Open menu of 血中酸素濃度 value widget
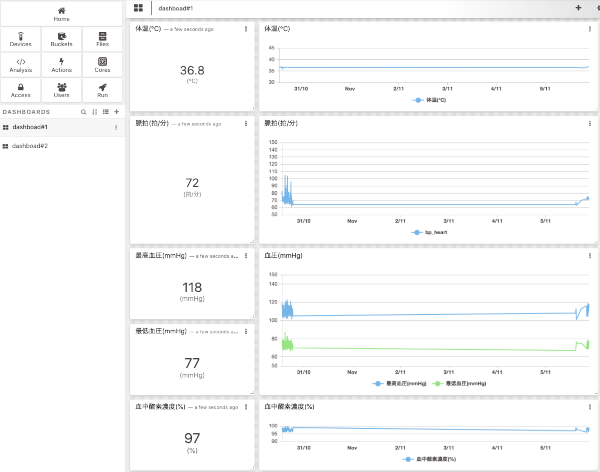 coord(246,407)
